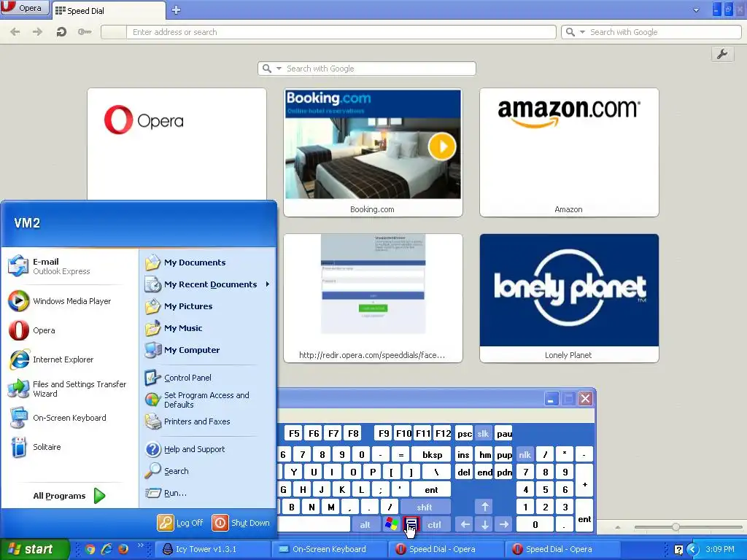Click the right arrow key on keyboard
The image size is (747, 560).
click(x=504, y=525)
